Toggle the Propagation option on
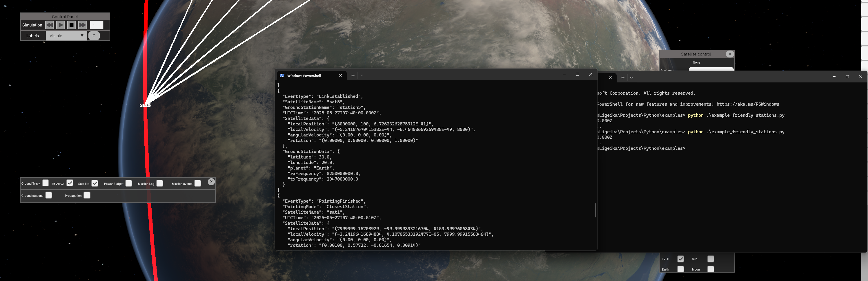 [87, 195]
